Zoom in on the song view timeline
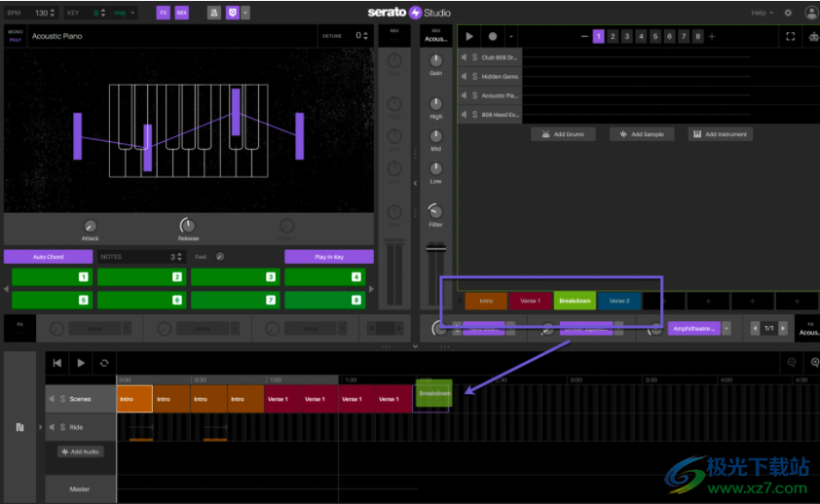Viewport: 820px width, 504px height. pos(815,363)
